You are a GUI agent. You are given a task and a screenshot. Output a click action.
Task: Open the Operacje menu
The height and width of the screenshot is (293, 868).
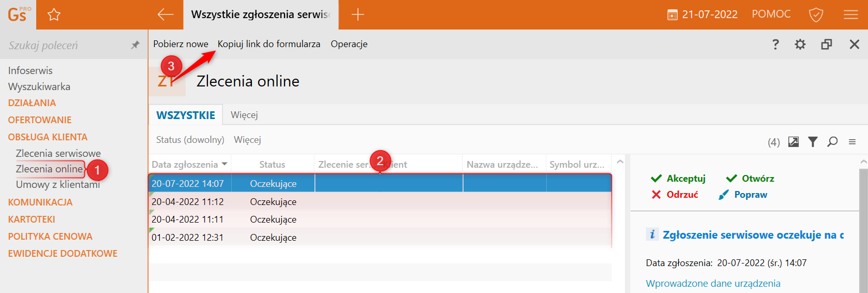click(x=349, y=44)
